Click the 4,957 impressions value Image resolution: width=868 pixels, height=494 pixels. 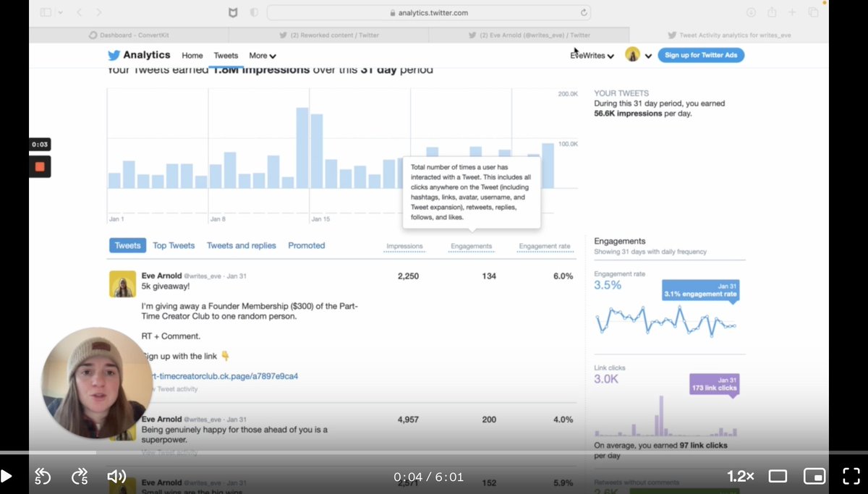pyautogui.click(x=408, y=420)
